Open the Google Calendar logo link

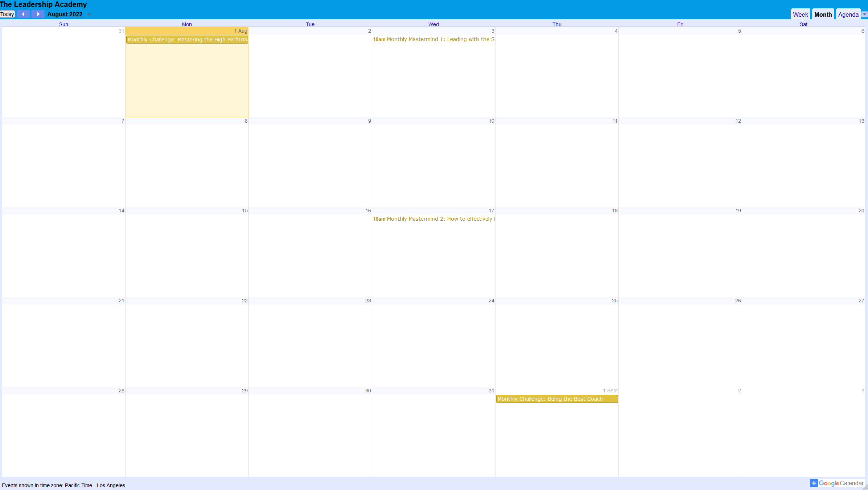[x=841, y=483]
